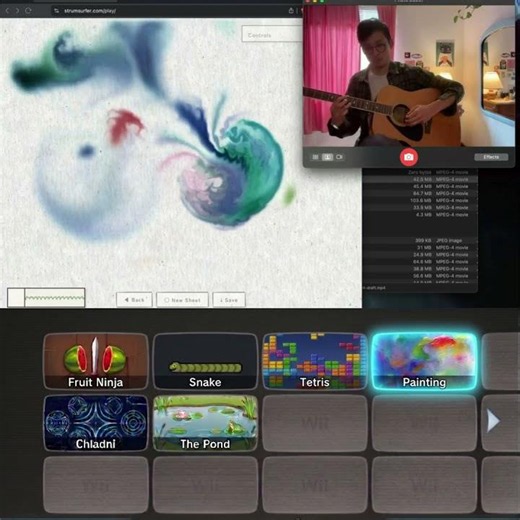Select the highlighted Painting channel
The image size is (520, 520).
(x=424, y=361)
